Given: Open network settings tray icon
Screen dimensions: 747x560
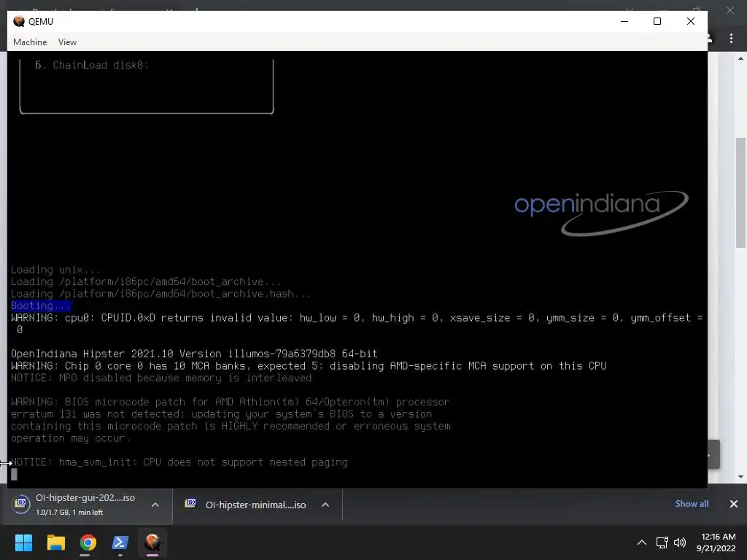Looking at the screenshot, I should pyautogui.click(x=662, y=542).
